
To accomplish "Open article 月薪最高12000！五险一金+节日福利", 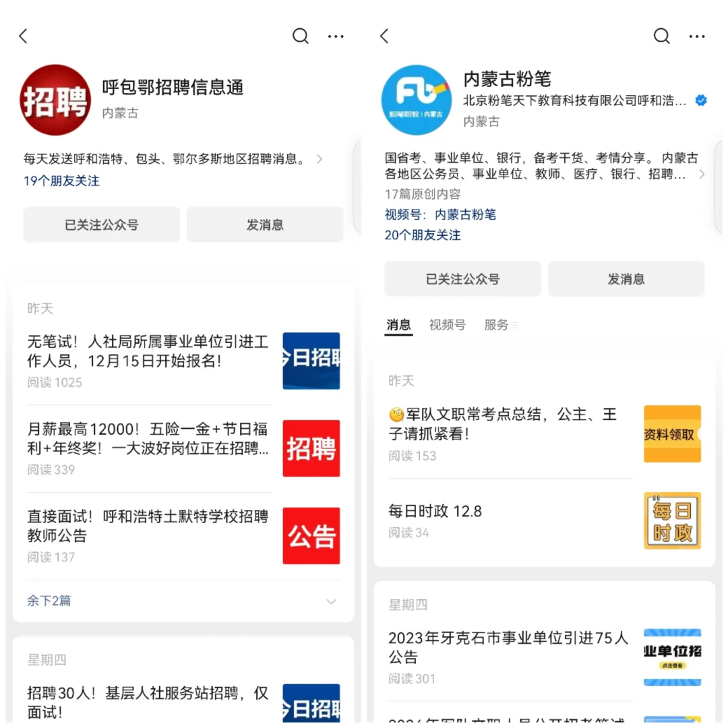I will (148, 438).
